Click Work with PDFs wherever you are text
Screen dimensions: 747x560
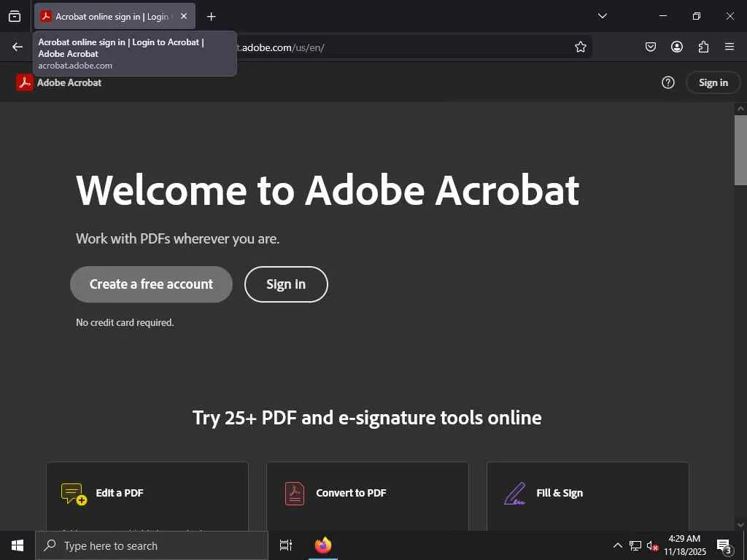point(178,238)
